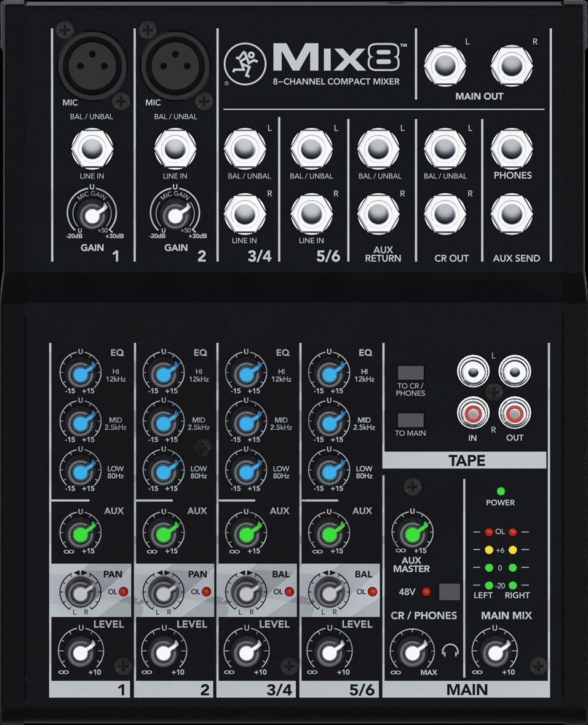Click the channel 2 LOW 80Hz EQ knob

163,471
